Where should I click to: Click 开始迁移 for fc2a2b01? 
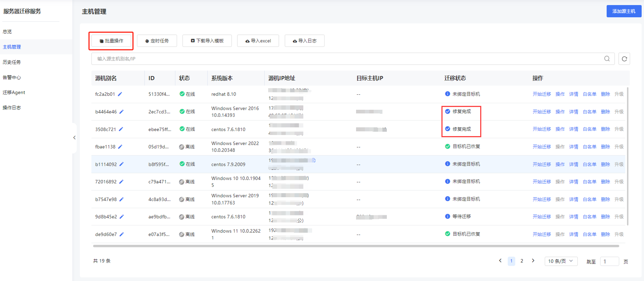(x=542, y=94)
